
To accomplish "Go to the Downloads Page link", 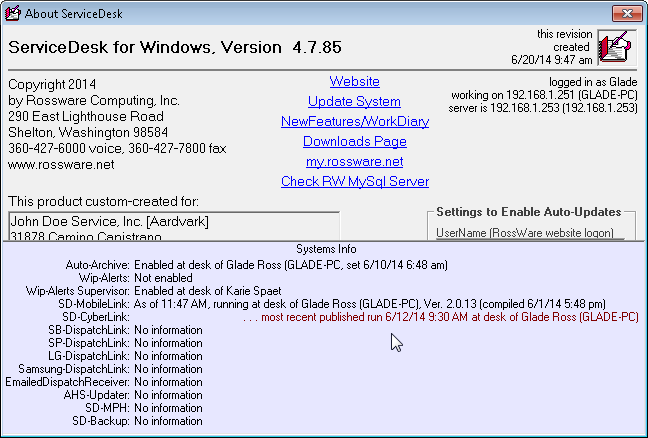I will click(x=354, y=141).
